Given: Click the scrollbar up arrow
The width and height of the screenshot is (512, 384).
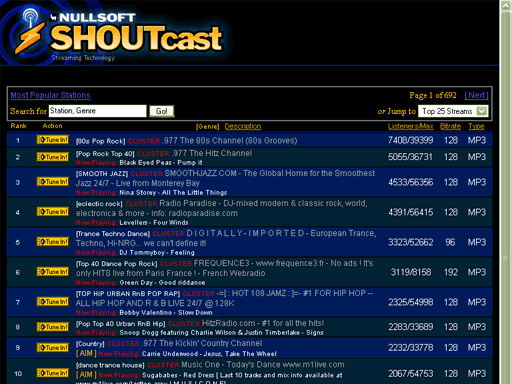Looking at the screenshot, I should point(505,5).
